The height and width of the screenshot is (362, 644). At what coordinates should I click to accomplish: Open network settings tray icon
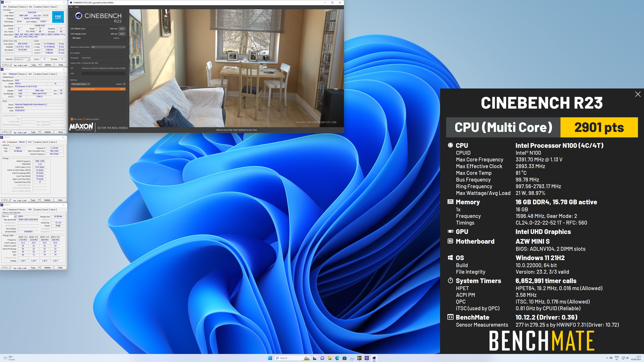tap(623, 358)
